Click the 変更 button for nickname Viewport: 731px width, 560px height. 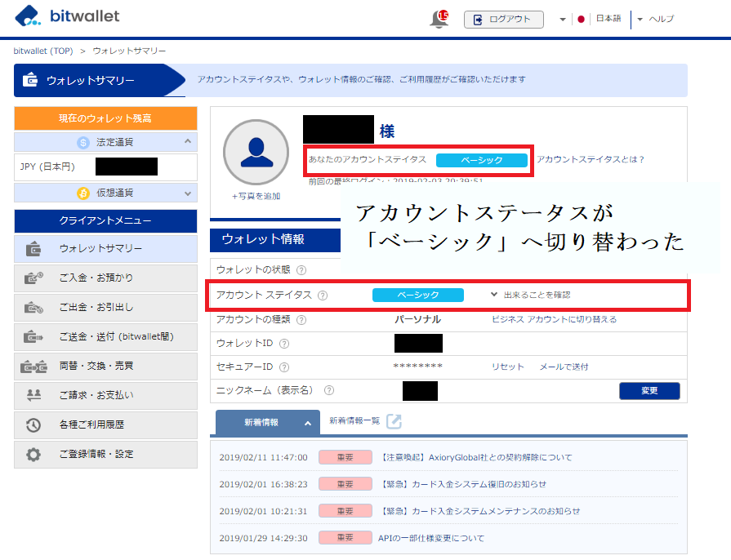649,391
